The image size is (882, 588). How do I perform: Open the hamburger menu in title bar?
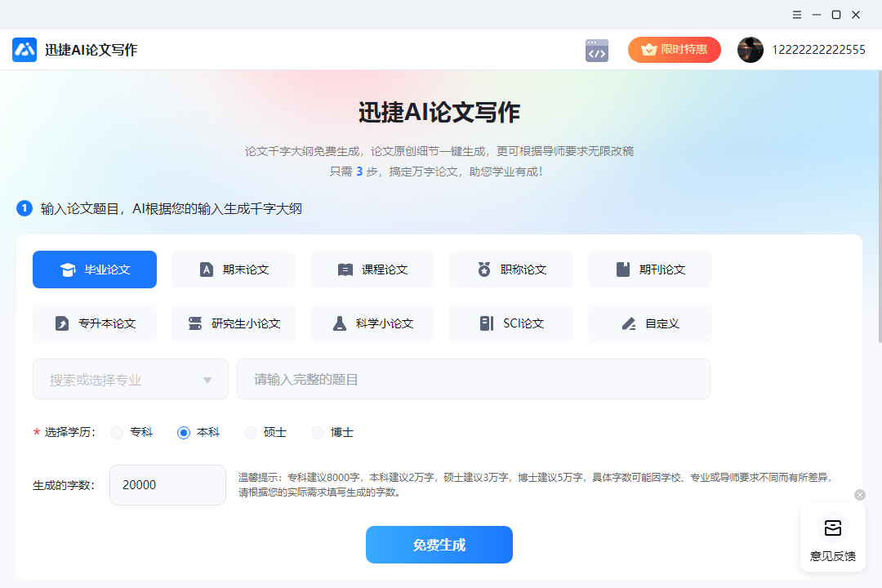coord(797,15)
